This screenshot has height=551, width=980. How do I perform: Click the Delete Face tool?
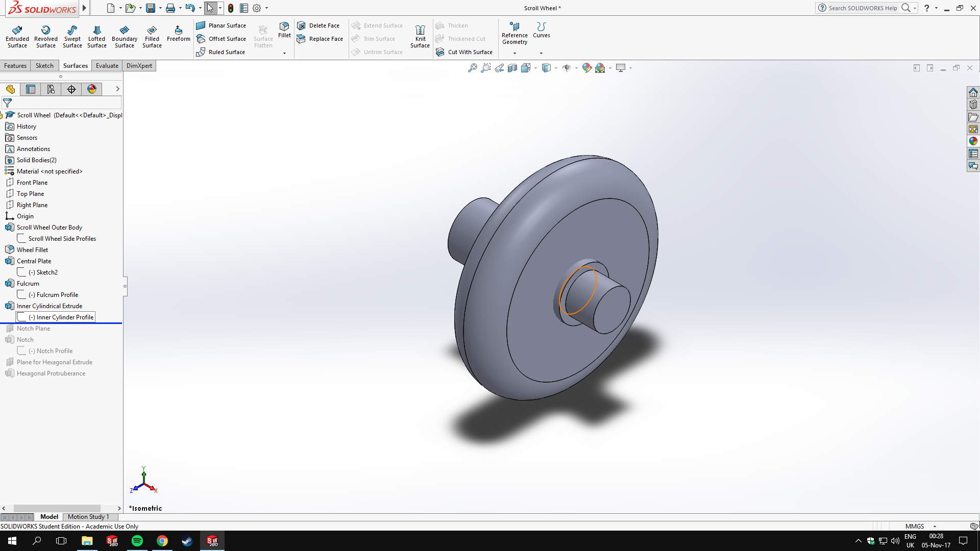coord(318,26)
